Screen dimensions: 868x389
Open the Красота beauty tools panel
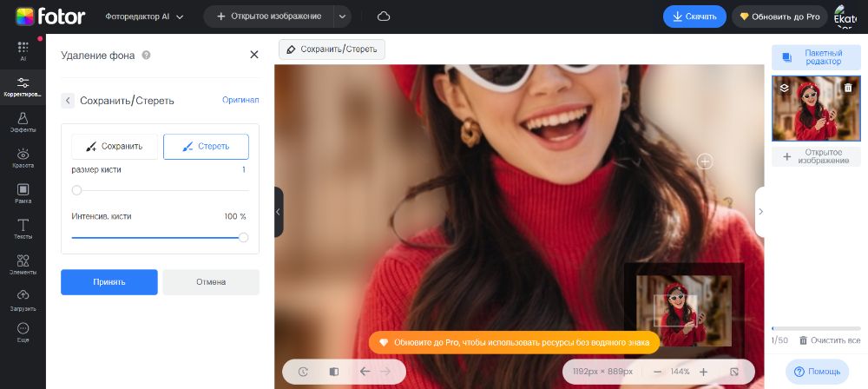tap(23, 157)
